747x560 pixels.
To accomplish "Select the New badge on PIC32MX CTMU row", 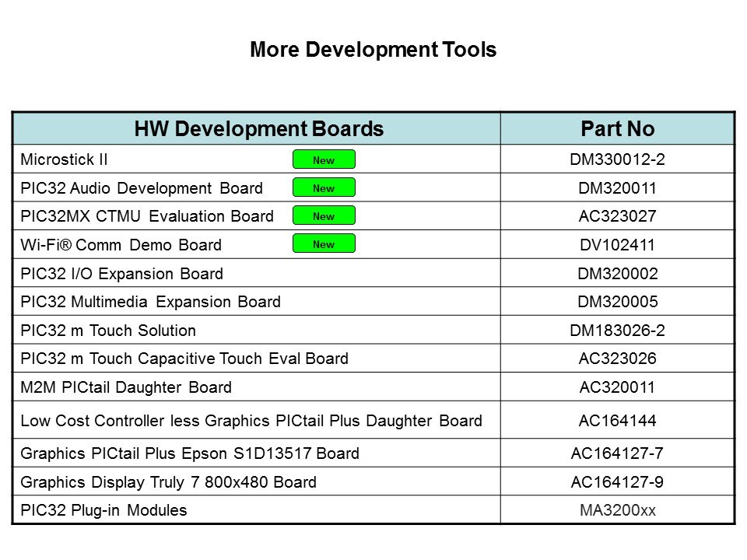I will 324,215.
